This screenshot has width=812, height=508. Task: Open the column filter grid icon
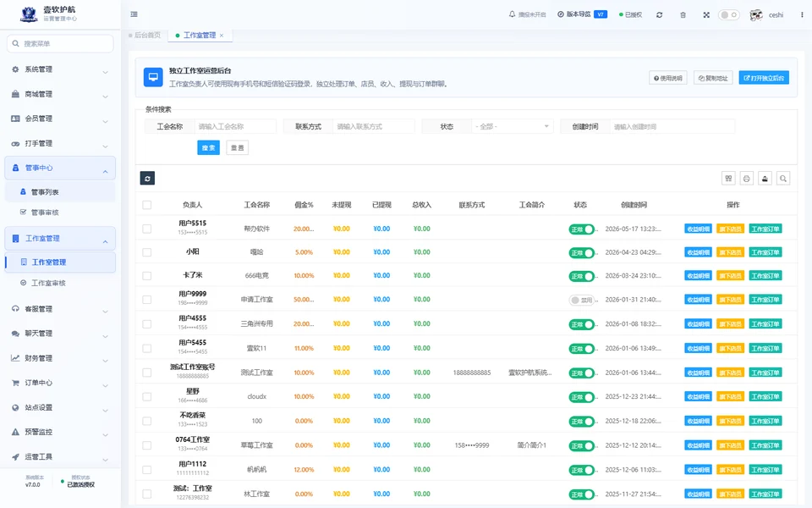pos(728,179)
